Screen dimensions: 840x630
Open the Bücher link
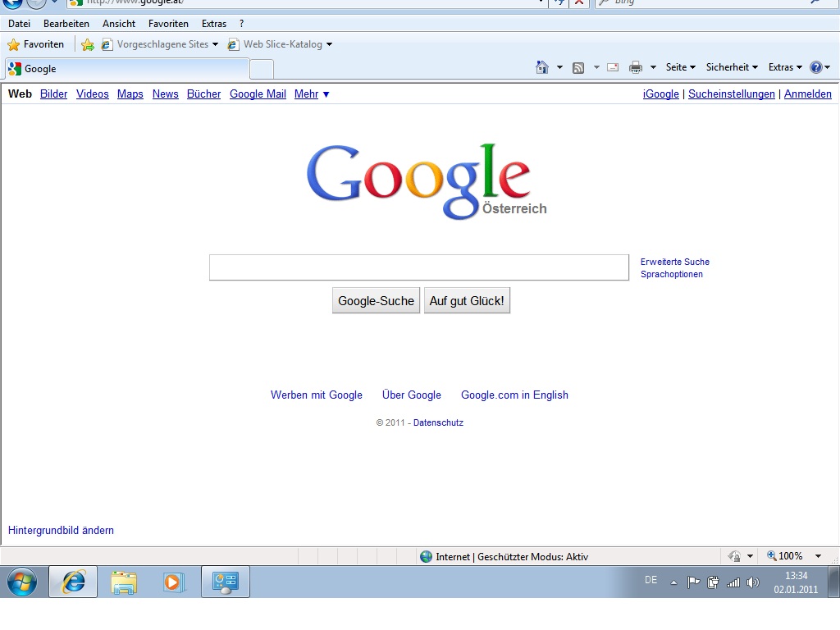click(203, 94)
